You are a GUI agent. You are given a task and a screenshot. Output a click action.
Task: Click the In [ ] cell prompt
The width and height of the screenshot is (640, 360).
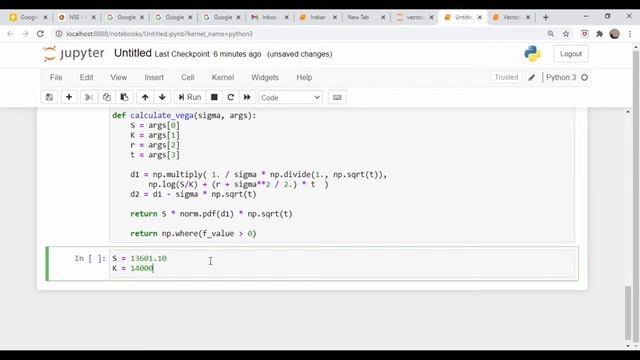point(90,258)
